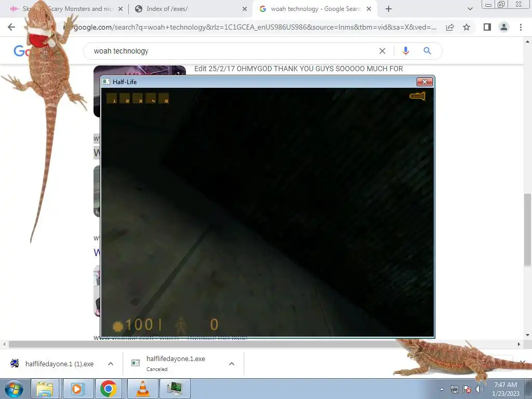Close the Scary Monsters tab
Image resolution: width=532 pixels, height=399 pixels.
(121, 9)
